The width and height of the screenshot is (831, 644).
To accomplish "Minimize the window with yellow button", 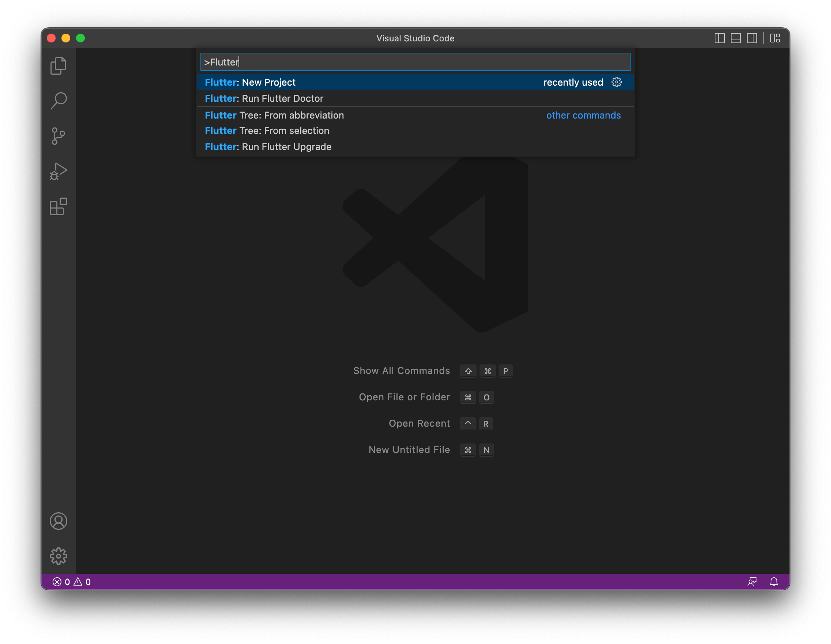I will tap(66, 38).
